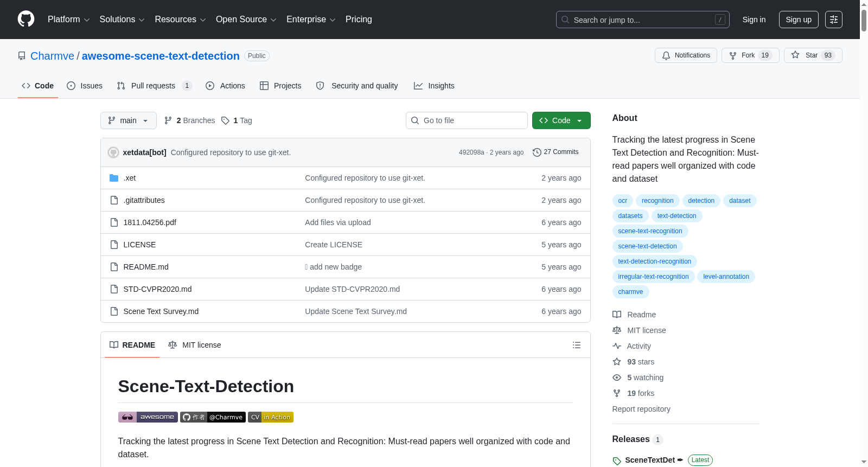Image resolution: width=868 pixels, height=467 pixels.
Task: Switch to the Code tab
Action: pyautogui.click(x=38, y=86)
